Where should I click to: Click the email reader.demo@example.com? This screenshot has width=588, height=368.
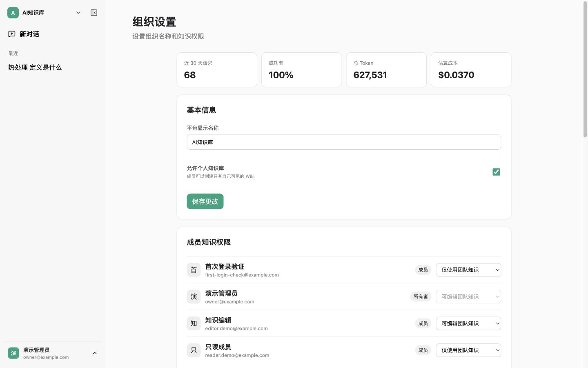237,355
